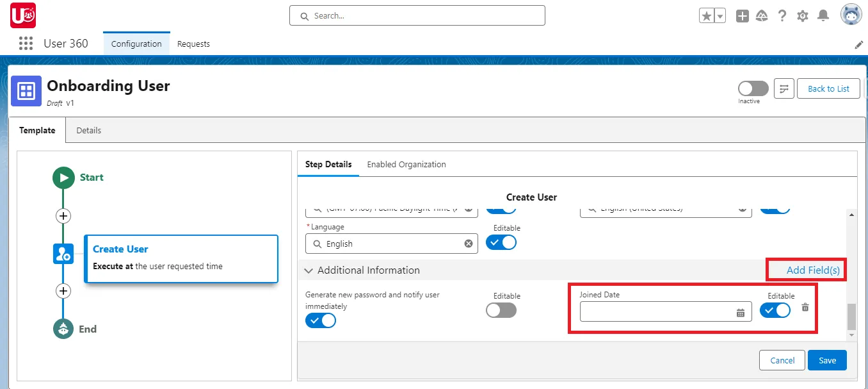Viewport: 868px width, 389px height.
Task: Open the notifications bell icon
Action: point(823,15)
